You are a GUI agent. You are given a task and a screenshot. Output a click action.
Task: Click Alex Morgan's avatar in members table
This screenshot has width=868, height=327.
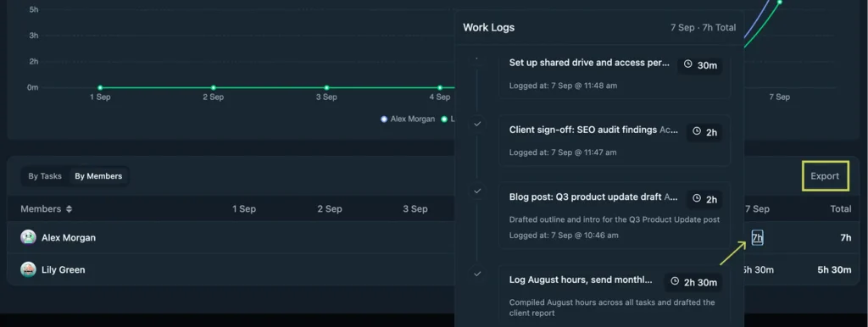pyautogui.click(x=28, y=237)
